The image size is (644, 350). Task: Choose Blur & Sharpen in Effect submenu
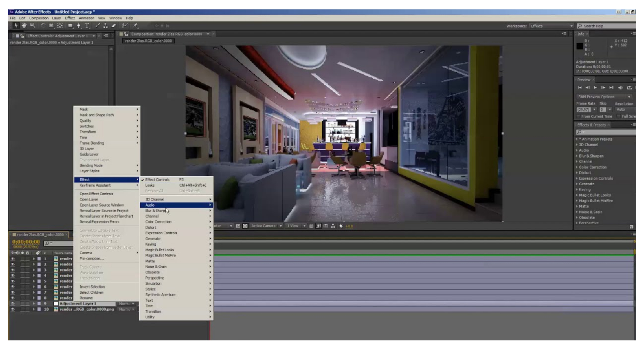155,211
